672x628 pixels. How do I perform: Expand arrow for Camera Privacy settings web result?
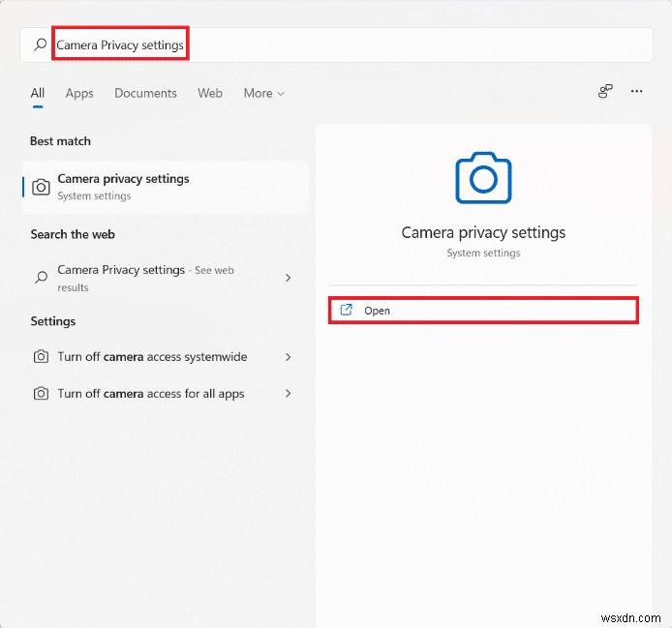288,278
